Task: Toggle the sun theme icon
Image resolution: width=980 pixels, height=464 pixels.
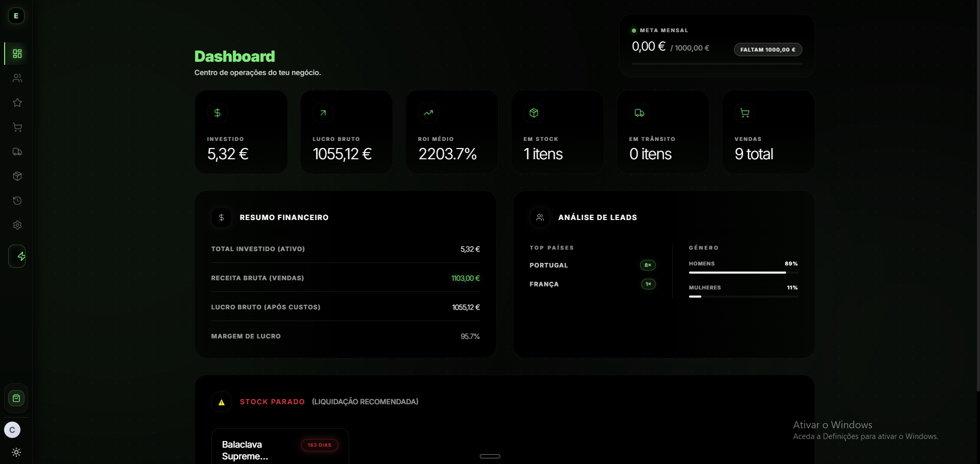Action: [16, 452]
